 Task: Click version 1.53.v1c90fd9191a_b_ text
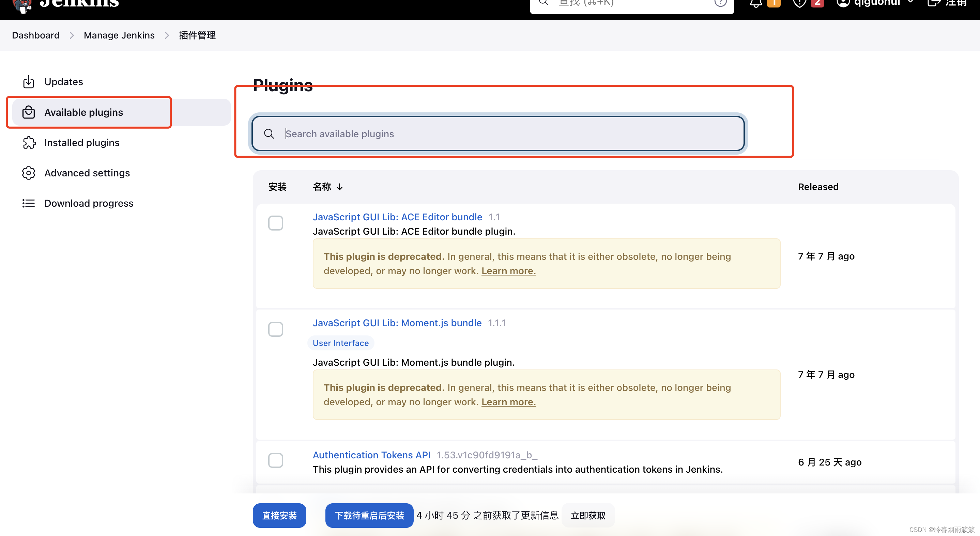click(x=487, y=455)
